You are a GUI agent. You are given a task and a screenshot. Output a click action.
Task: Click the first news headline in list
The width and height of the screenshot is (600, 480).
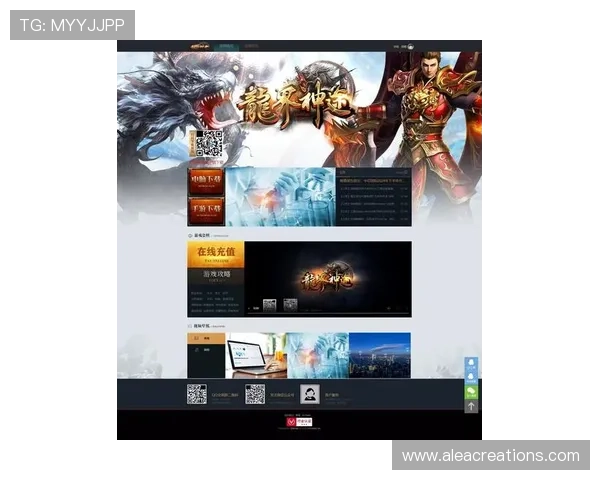[x=372, y=181]
